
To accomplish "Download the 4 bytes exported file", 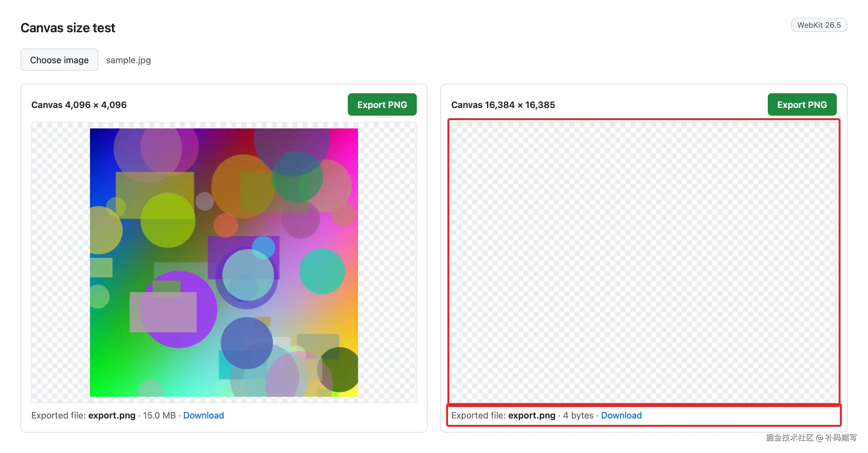I will pyautogui.click(x=621, y=415).
